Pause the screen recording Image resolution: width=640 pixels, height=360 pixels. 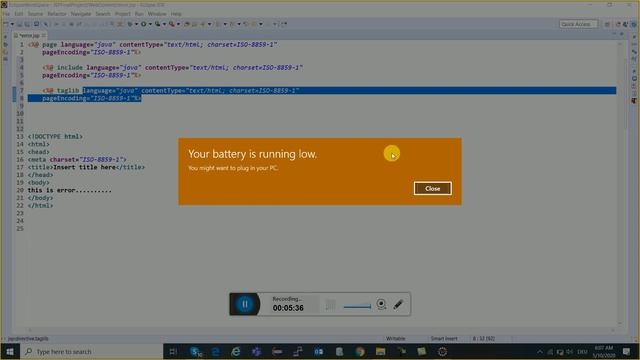coord(245,304)
